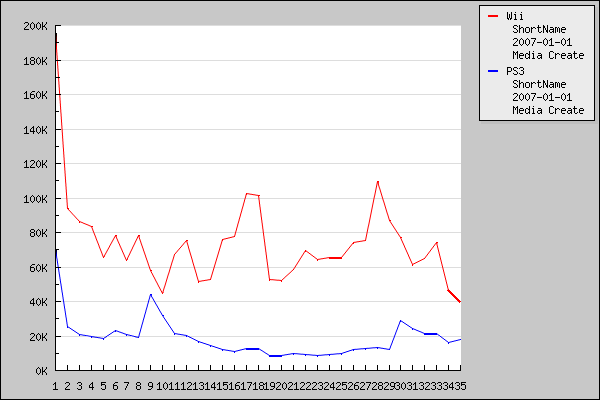Click the blue PS3 bump near week 30

coord(401,321)
